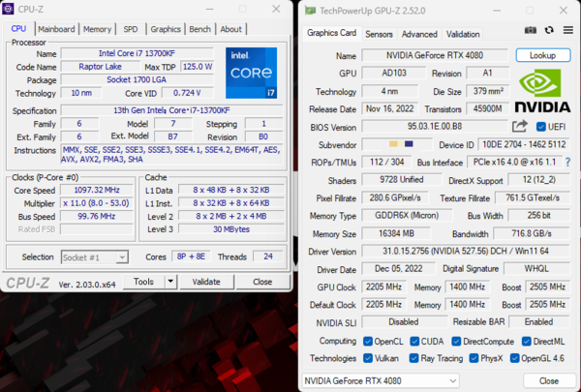Image resolution: width=581 pixels, height=392 pixels.
Task: Click the Device ID field 10DE 2704 - 1462 5112
Action: click(x=524, y=144)
